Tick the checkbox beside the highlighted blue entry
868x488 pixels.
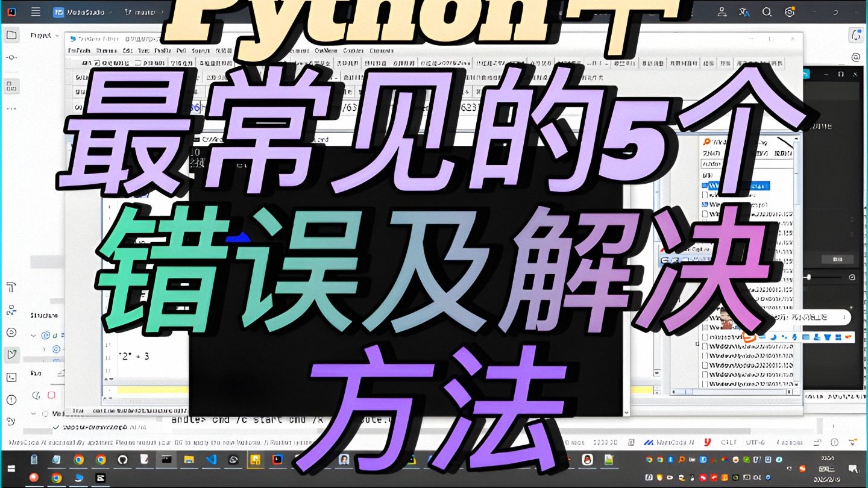tap(705, 186)
